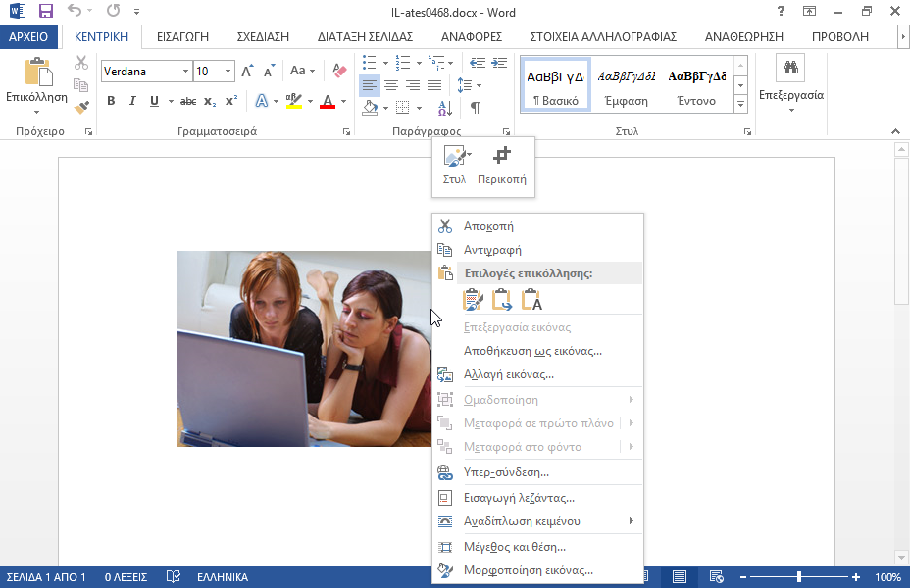Click the laptop photo in document
Screen dimensions: 910x588
coord(305,349)
